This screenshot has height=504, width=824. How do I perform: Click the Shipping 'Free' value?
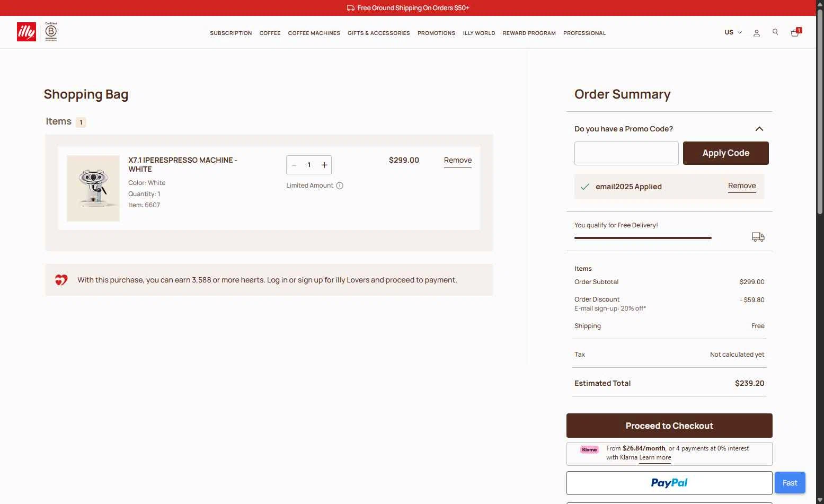tap(758, 326)
